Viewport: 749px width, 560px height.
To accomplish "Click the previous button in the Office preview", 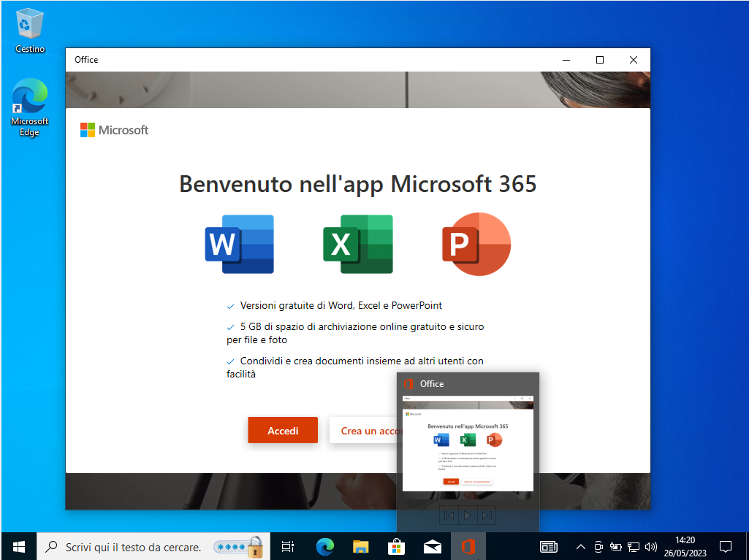I will tap(449, 515).
